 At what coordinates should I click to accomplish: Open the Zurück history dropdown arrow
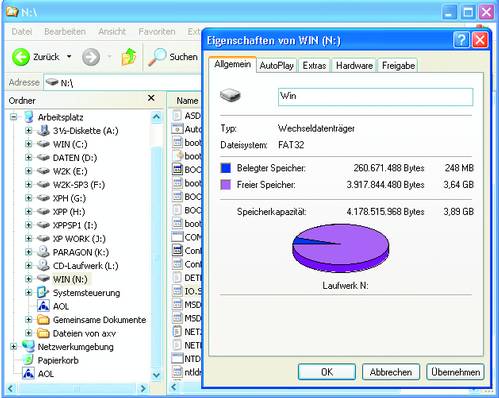(69, 57)
